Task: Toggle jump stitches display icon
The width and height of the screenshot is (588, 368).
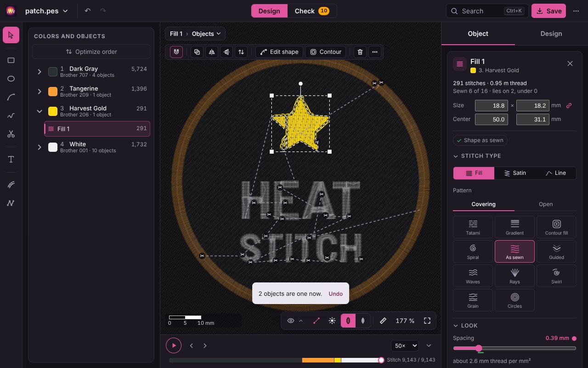Action: tap(317, 321)
